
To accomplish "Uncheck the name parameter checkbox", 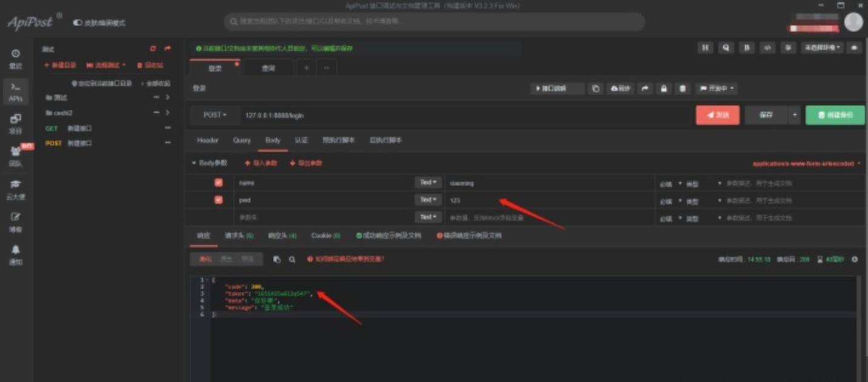I will 218,183.
